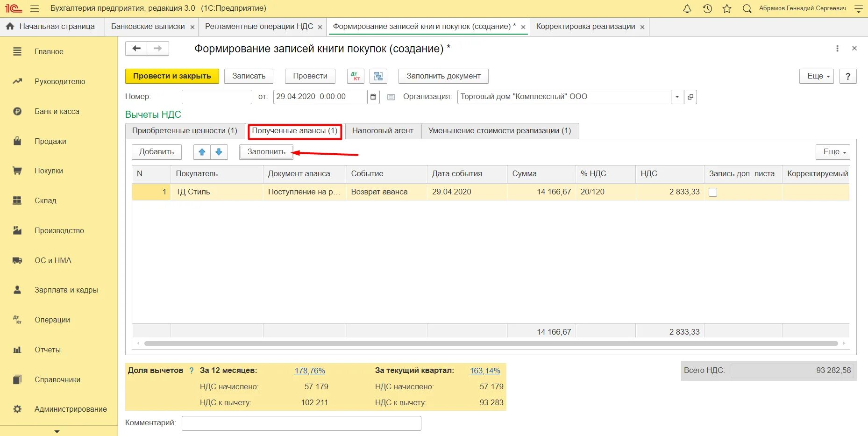Open the Банк и касса section
This screenshot has width=868, height=436.
(57, 111)
